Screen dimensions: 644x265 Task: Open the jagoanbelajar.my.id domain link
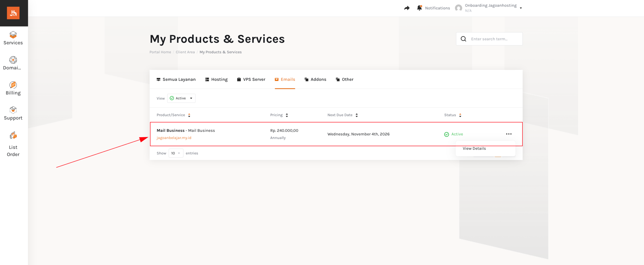(x=174, y=138)
